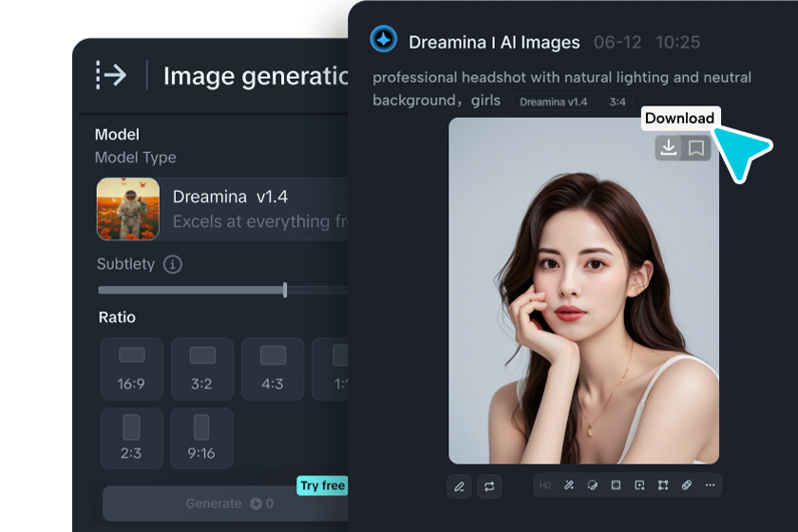Click the generate video from image icon

[x=639, y=485]
